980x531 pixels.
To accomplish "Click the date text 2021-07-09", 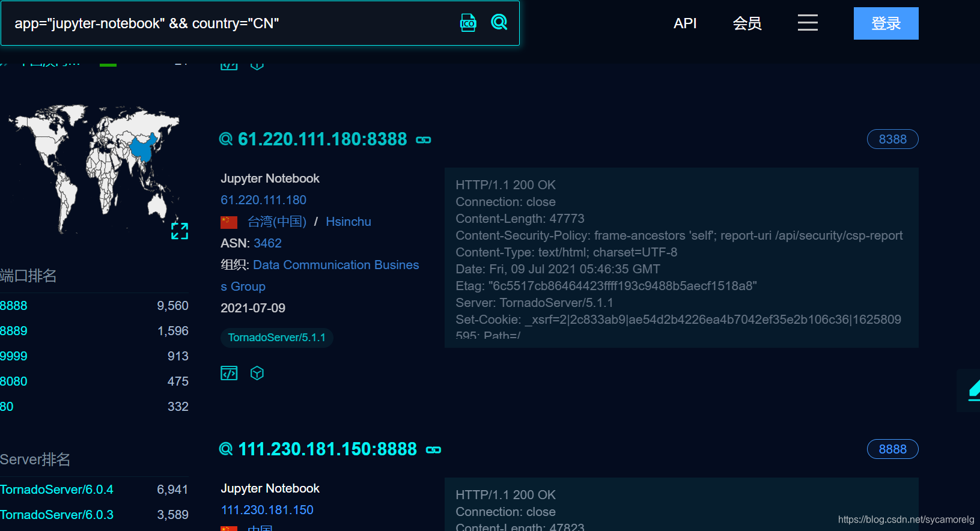I will pyautogui.click(x=253, y=308).
